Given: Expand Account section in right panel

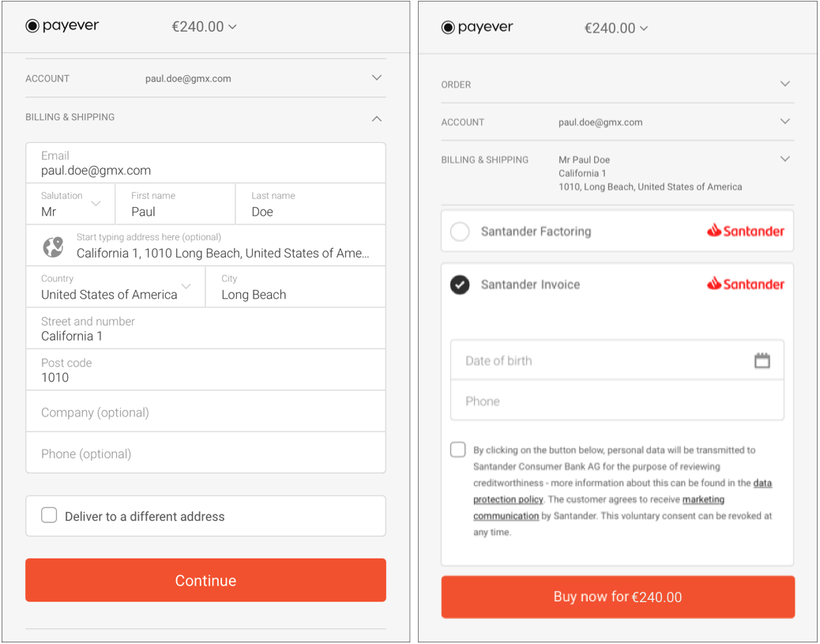Looking at the screenshot, I should (x=785, y=122).
